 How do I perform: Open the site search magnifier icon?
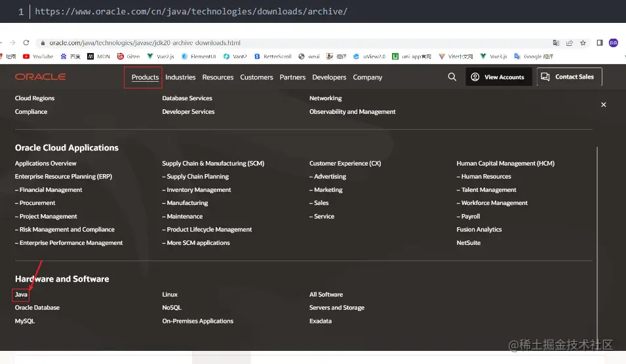tap(452, 77)
